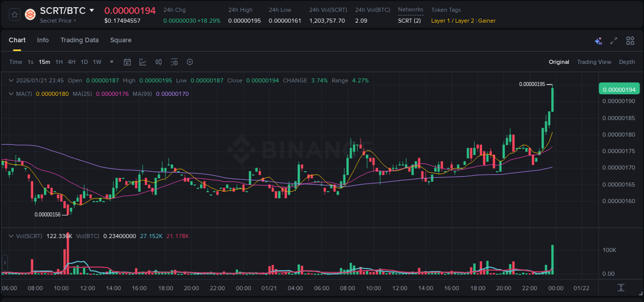Expand the chart to fullscreen icon

coord(613,40)
